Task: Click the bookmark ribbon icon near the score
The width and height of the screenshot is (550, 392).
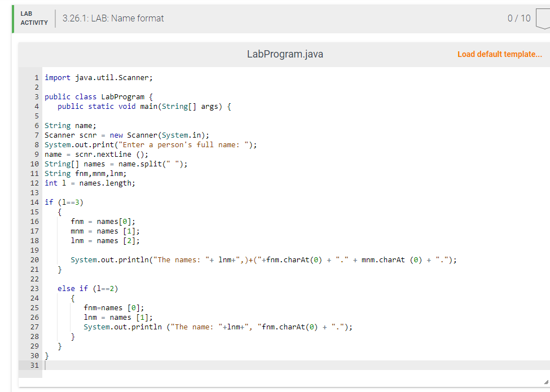Action: [545, 18]
